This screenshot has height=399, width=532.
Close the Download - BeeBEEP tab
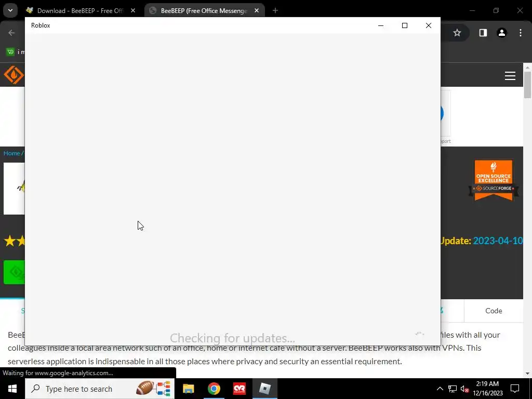[x=133, y=10]
